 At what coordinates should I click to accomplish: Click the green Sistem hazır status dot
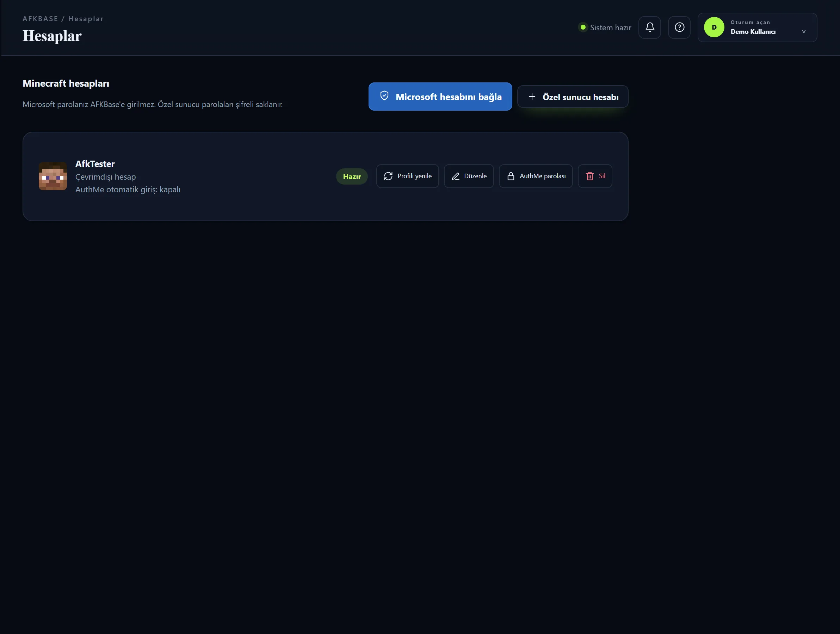pyautogui.click(x=583, y=27)
